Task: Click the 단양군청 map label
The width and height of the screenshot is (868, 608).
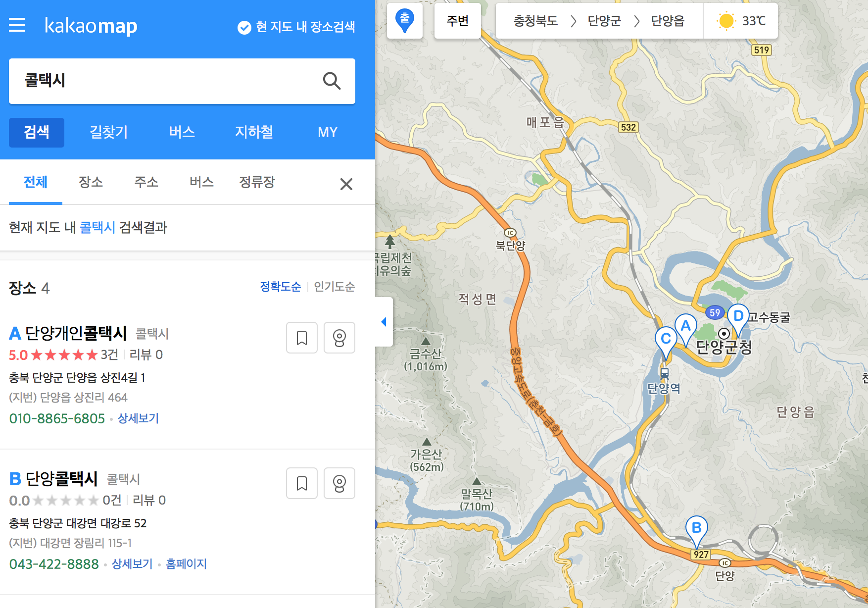Action: tap(724, 347)
